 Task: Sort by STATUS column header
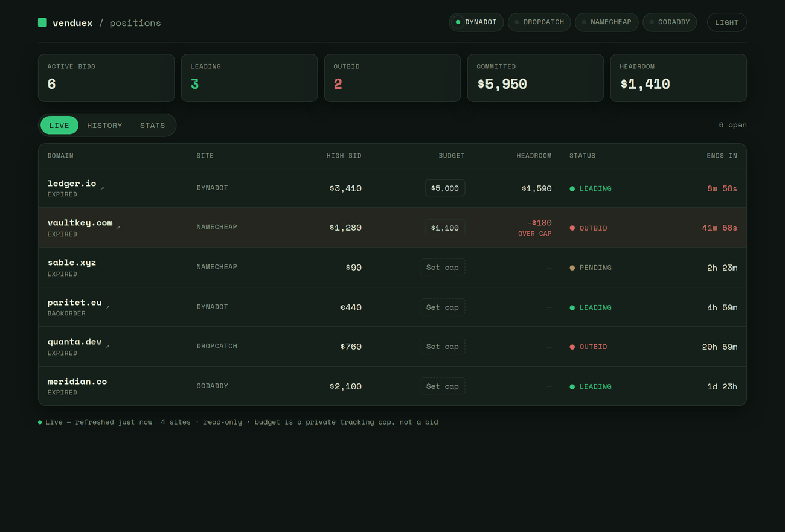pos(583,156)
